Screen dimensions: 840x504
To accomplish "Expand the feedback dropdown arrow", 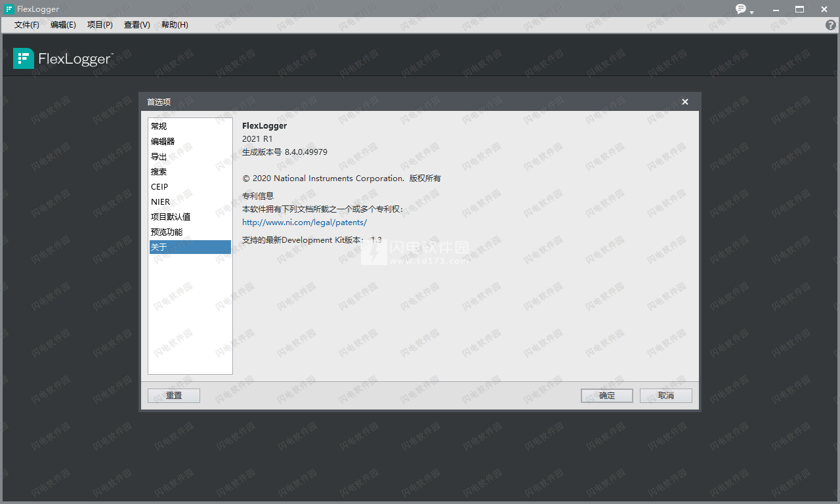I will [x=752, y=12].
